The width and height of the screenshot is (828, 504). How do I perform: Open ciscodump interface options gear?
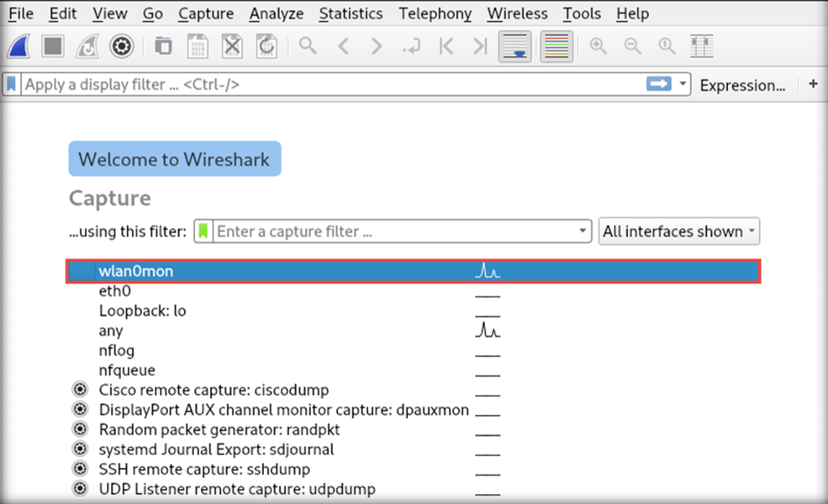click(80, 390)
